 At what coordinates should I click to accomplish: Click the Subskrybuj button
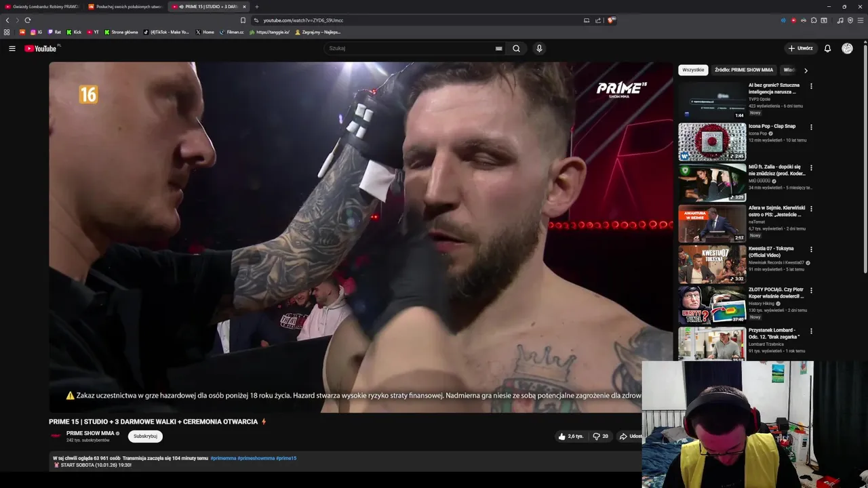145,436
